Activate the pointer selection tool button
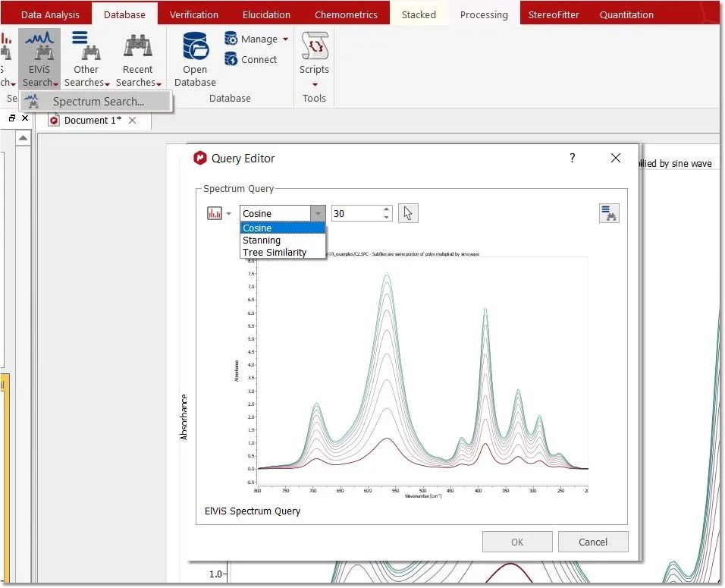This screenshot has height=588, width=725. pyautogui.click(x=408, y=213)
